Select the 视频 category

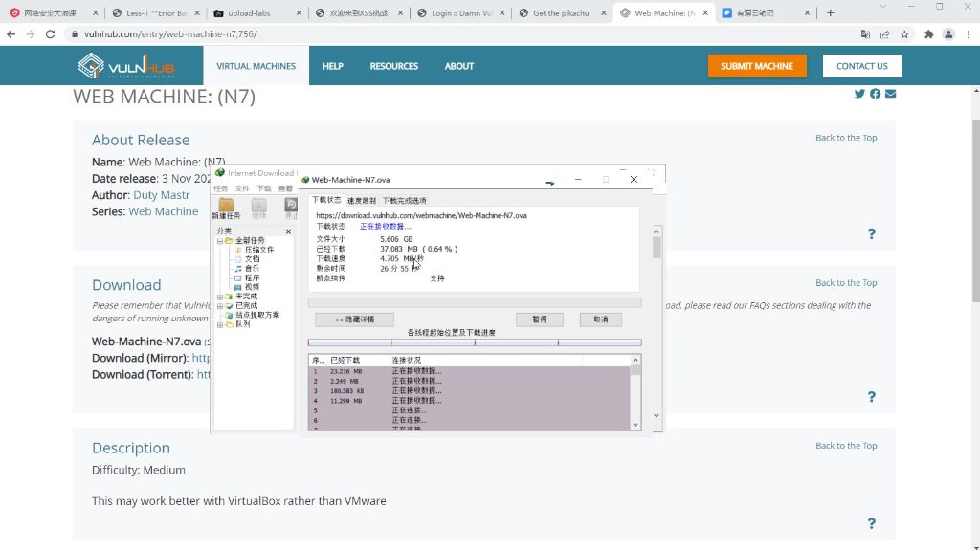(252, 287)
